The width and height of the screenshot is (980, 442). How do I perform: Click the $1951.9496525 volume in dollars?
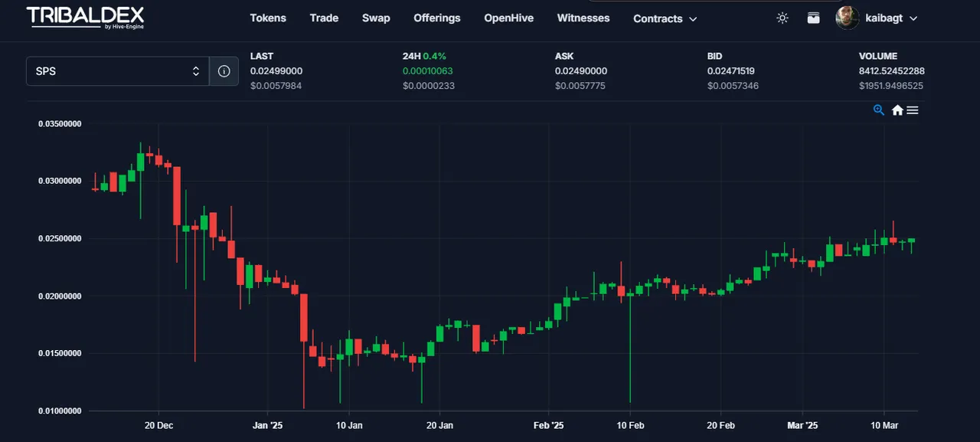pos(891,86)
